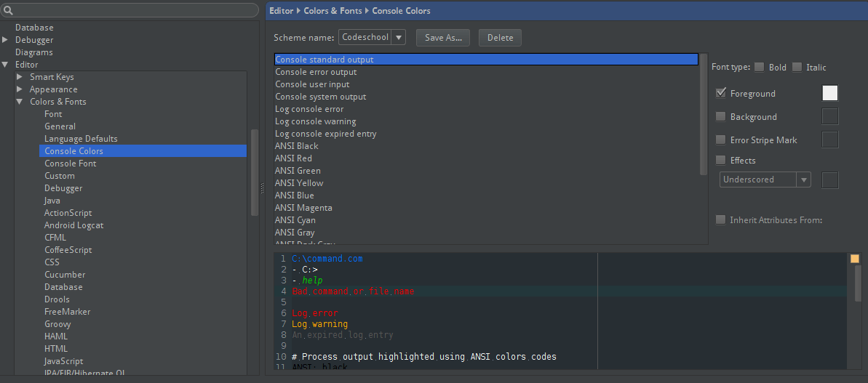Toggle the Italic font type checkbox
This screenshot has height=383, width=868.
(797, 67)
